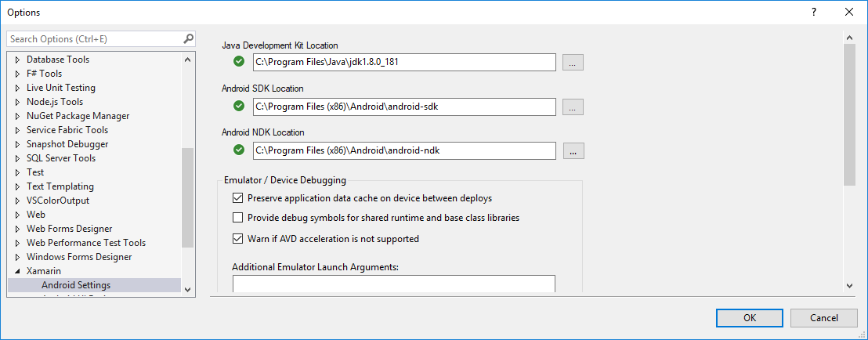Click the green checkmark beside Android NDK location
This screenshot has width=868, height=340.
point(239,150)
